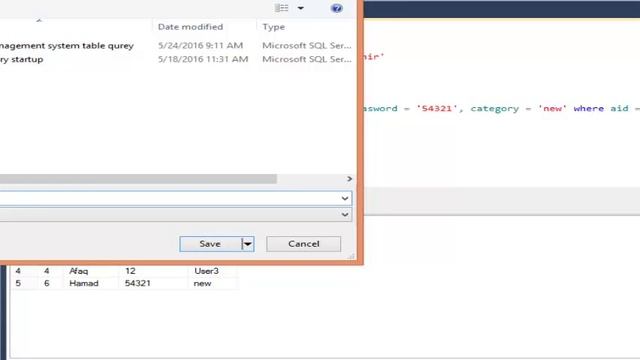Expand the view options dropdown arrow
640x360 pixels.
(x=300, y=8)
